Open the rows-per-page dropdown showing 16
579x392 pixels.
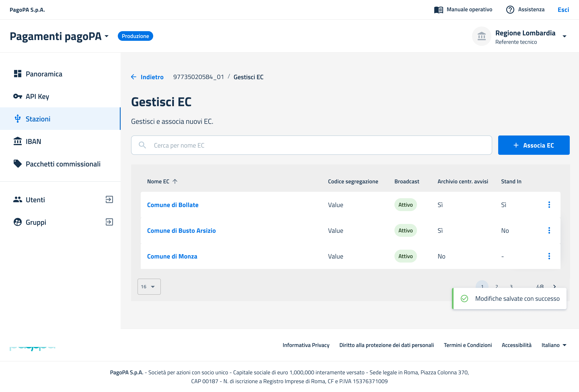149,287
